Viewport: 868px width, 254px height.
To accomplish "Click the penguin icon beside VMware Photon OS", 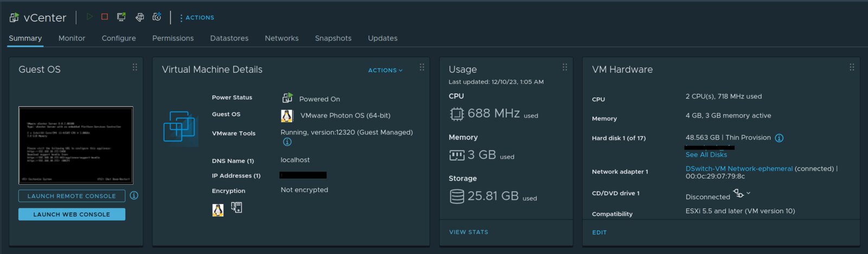I will [287, 116].
